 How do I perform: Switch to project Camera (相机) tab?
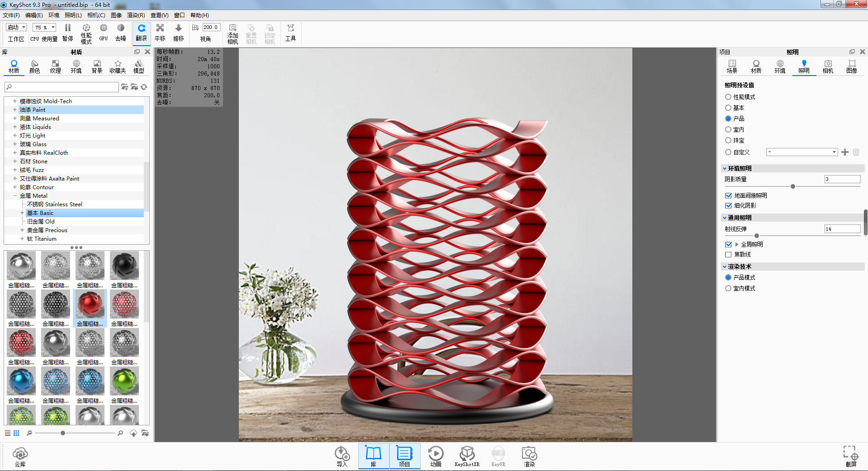point(828,67)
